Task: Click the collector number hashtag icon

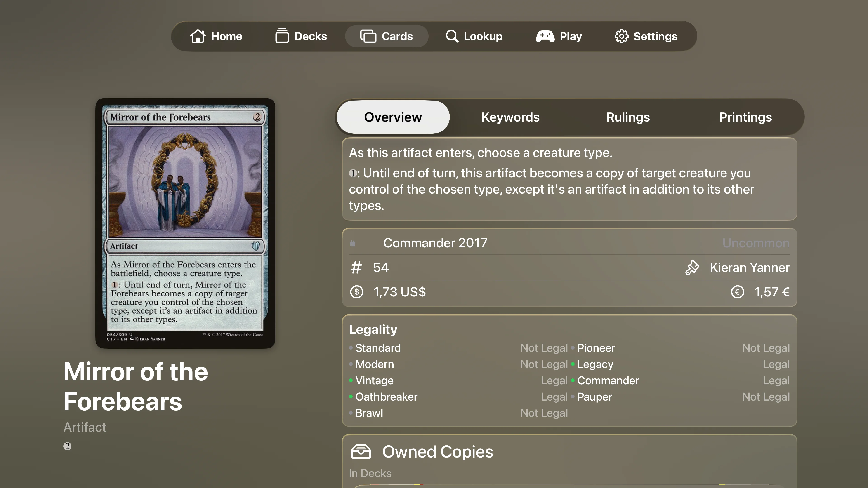Action: point(356,267)
